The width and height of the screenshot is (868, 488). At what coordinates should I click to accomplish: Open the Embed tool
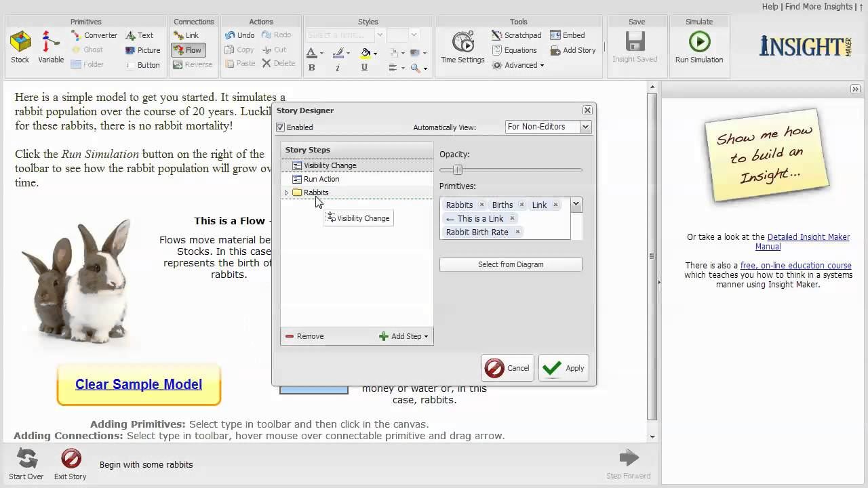pos(568,35)
